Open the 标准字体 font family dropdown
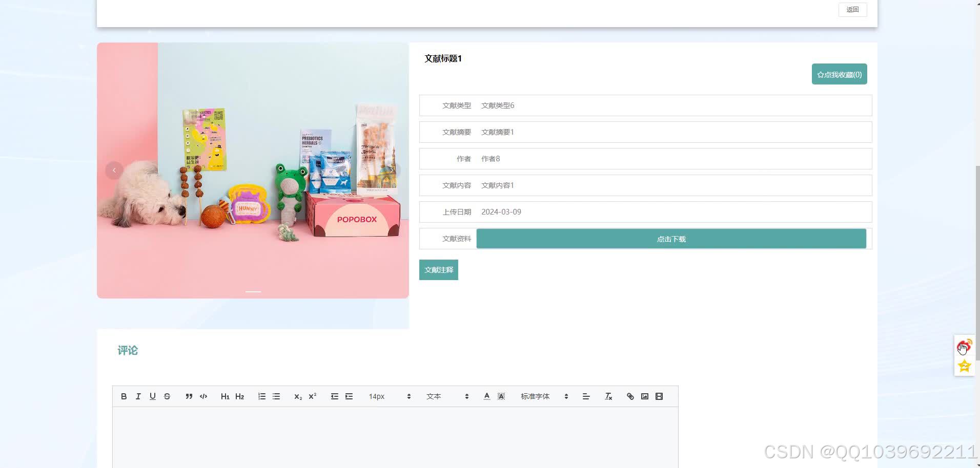 [x=544, y=396]
